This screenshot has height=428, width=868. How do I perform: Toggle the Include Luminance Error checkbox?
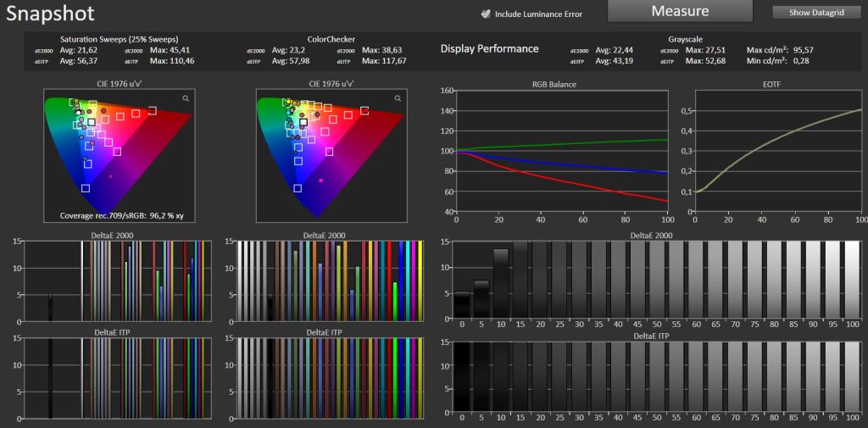coord(486,14)
